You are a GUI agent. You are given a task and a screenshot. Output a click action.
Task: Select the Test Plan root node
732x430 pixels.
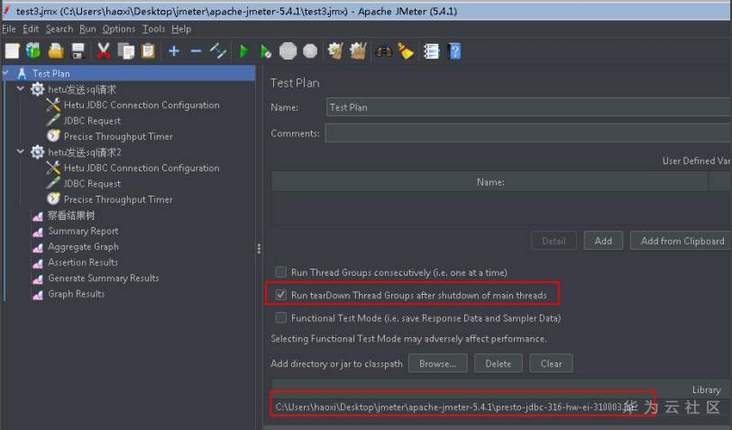pyautogui.click(x=51, y=74)
